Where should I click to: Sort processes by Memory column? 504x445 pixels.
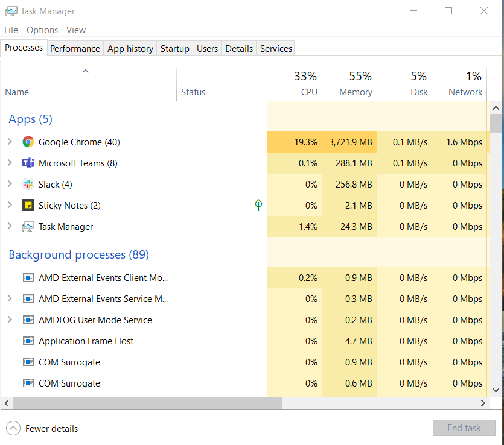[349, 84]
